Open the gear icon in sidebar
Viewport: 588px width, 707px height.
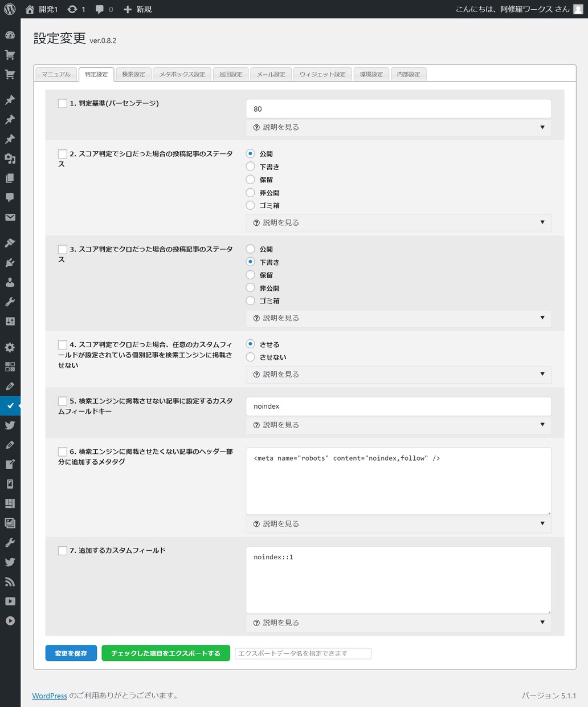(10, 347)
